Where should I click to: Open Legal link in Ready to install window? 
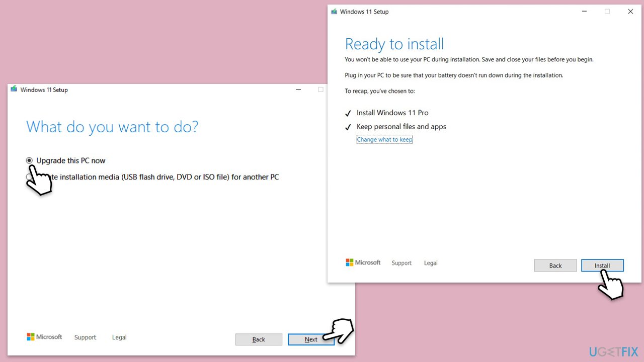coord(431,263)
